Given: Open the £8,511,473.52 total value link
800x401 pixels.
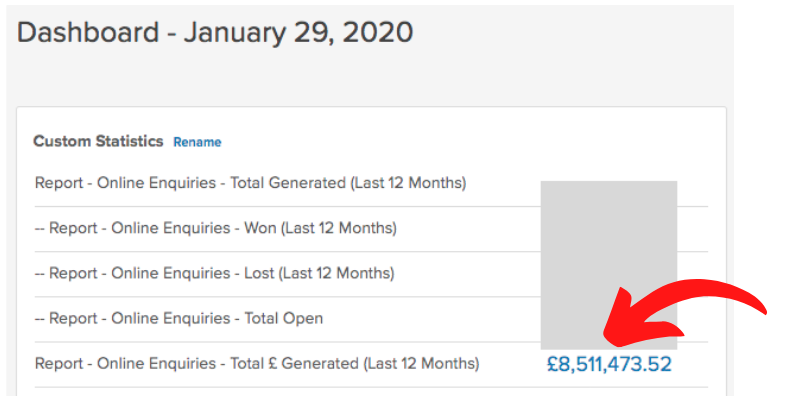Looking at the screenshot, I should (x=609, y=363).
